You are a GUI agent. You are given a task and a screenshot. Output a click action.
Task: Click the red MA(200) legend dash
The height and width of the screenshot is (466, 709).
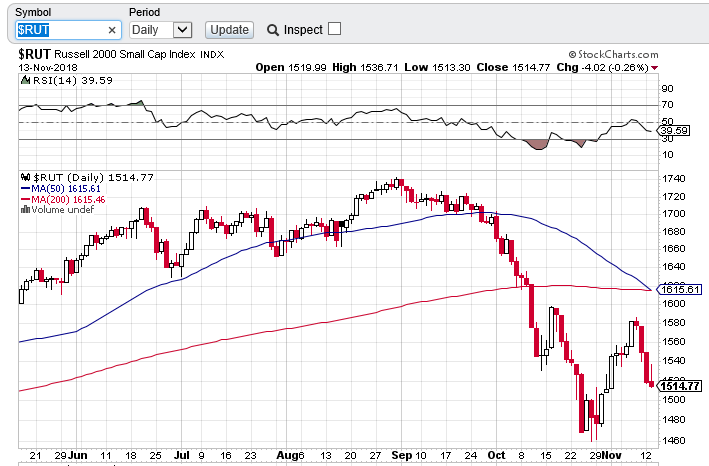coord(25,199)
